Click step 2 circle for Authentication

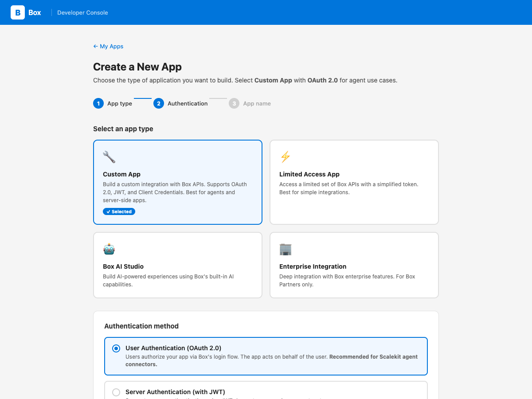click(x=158, y=103)
